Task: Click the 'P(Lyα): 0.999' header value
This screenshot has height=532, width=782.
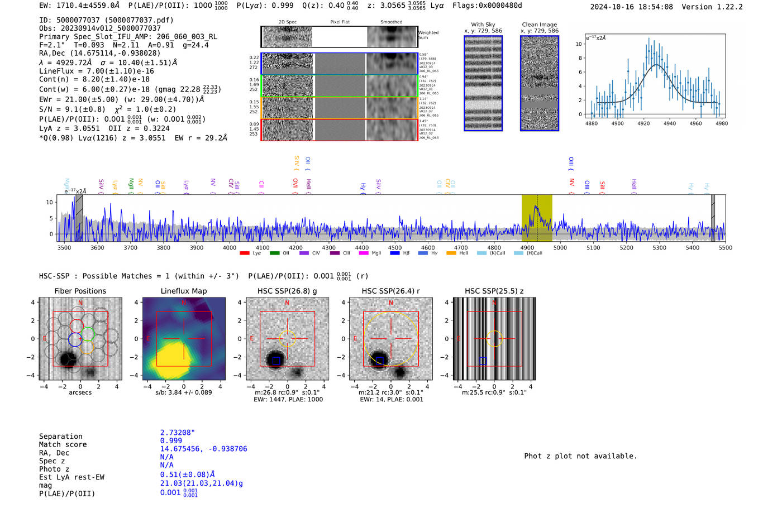Action: (265, 6)
